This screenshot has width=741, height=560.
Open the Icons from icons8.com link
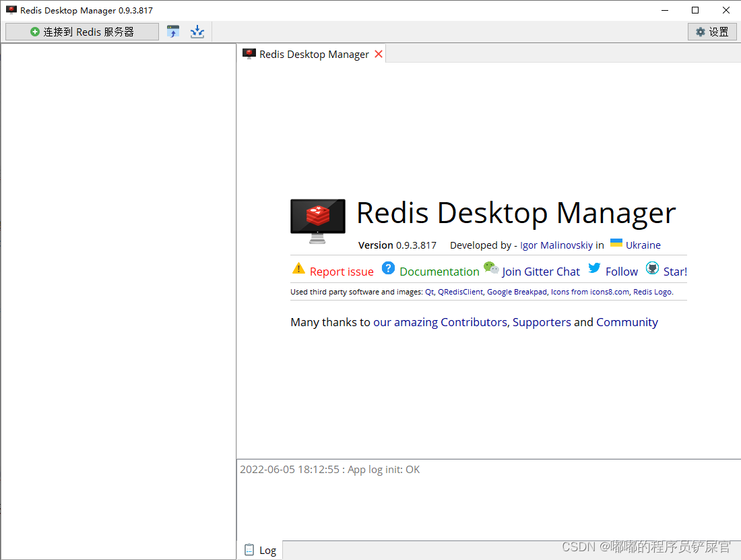click(590, 292)
